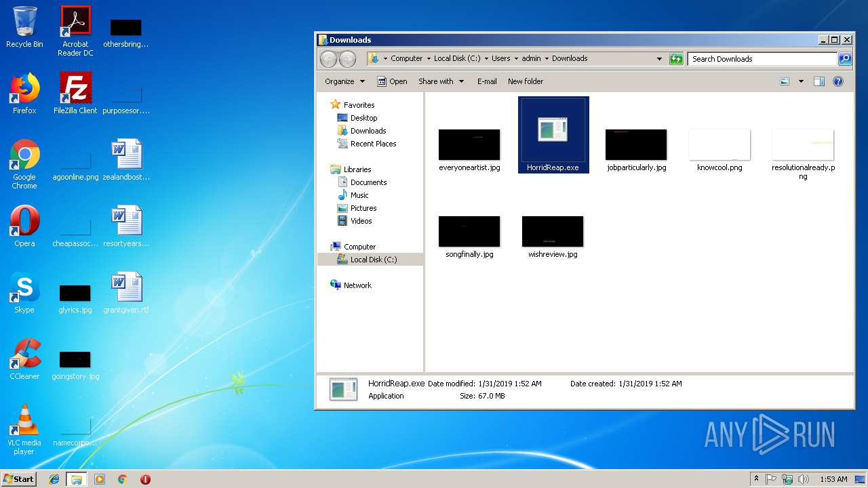Image resolution: width=868 pixels, height=488 pixels.
Task: Launch FileZilla Client shortcut
Action: pyautogui.click(x=75, y=94)
